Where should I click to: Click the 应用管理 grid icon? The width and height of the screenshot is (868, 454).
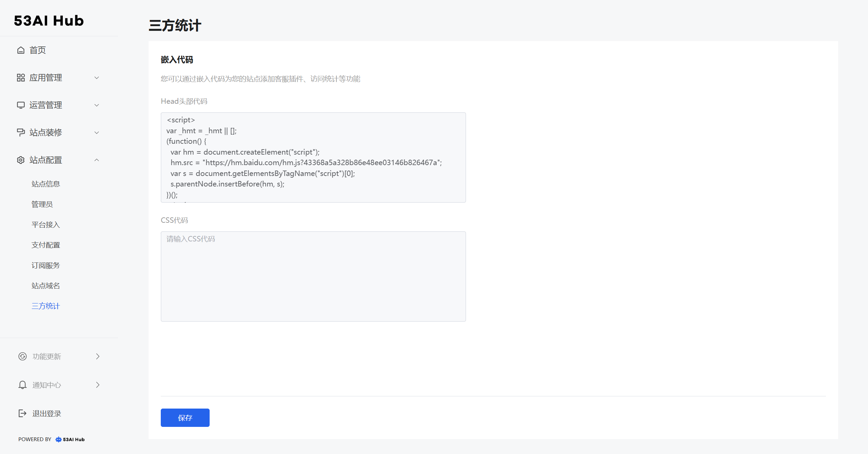pos(21,78)
